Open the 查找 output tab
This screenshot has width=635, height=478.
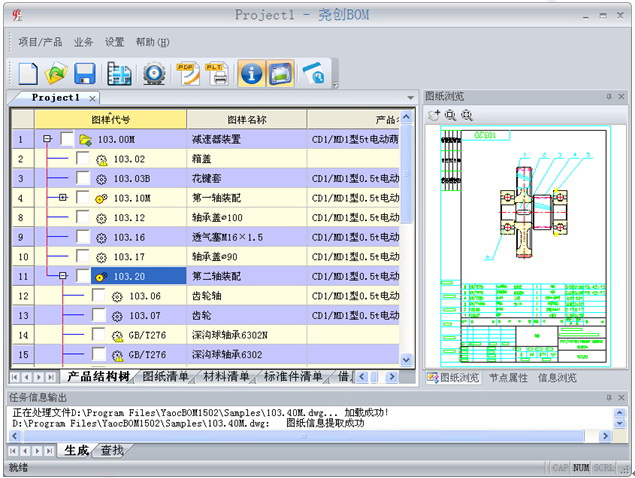112,451
